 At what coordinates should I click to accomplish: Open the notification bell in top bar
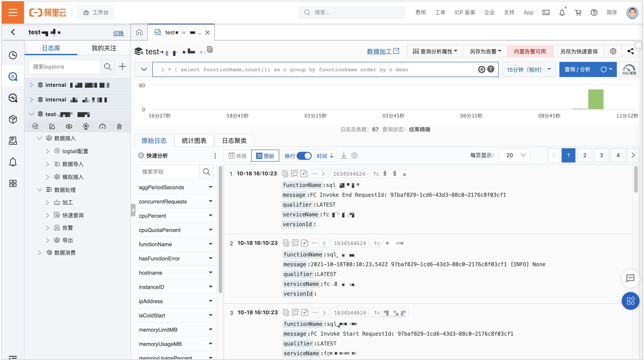click(562, 12)
